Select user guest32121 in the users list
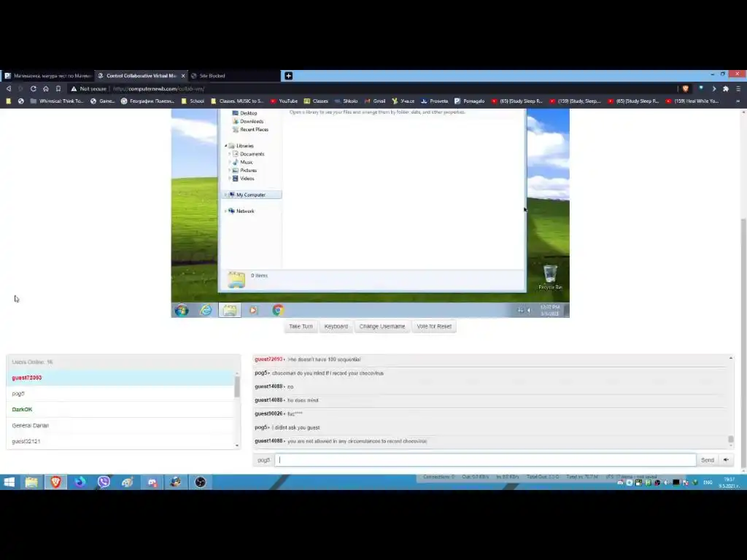The image size is (747, 560). pyautogui.click(x=120, y=441)
